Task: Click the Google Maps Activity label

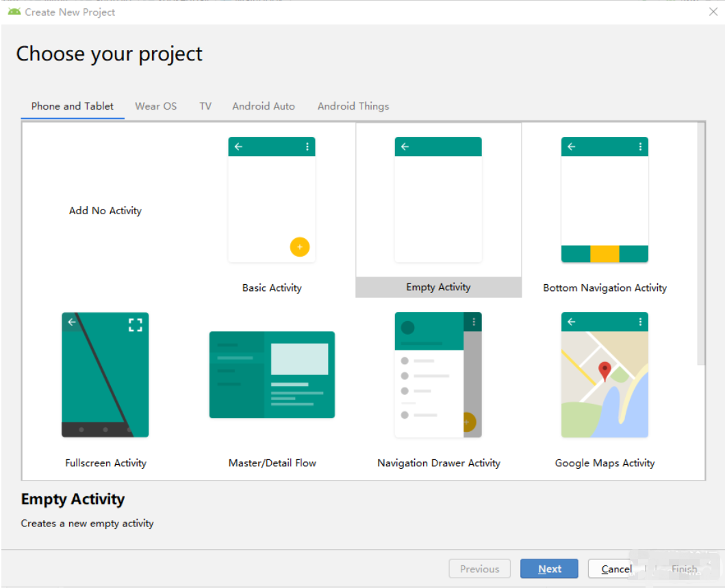Action: point(605,463)
